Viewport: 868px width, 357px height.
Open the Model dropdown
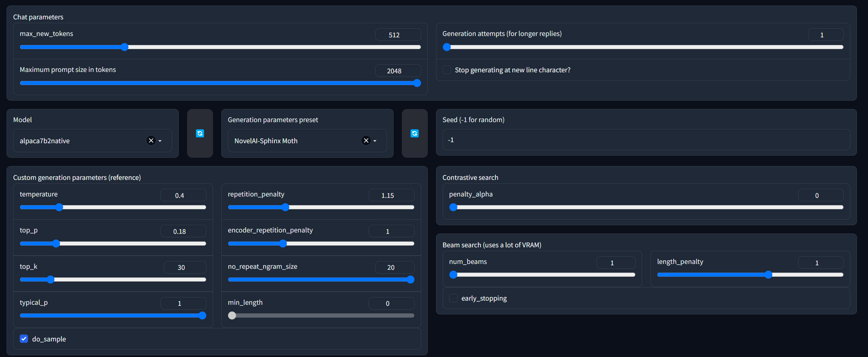click(x=160, y=141)
